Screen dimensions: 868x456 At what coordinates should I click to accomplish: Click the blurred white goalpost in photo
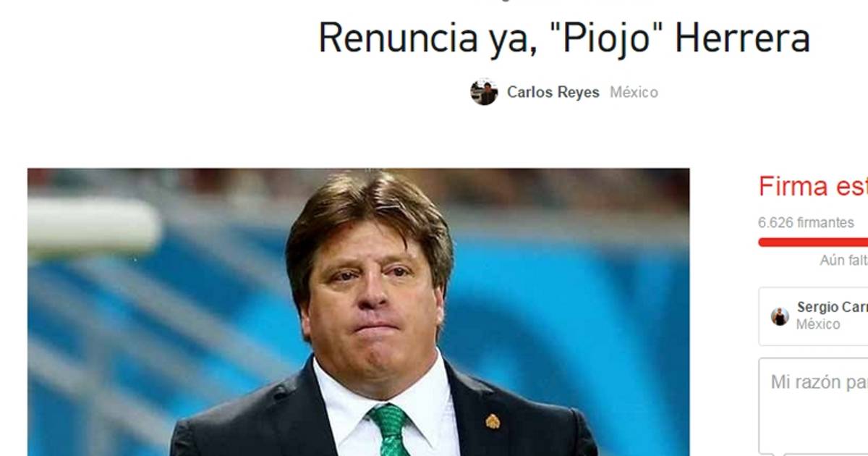(x=93, y=226)
